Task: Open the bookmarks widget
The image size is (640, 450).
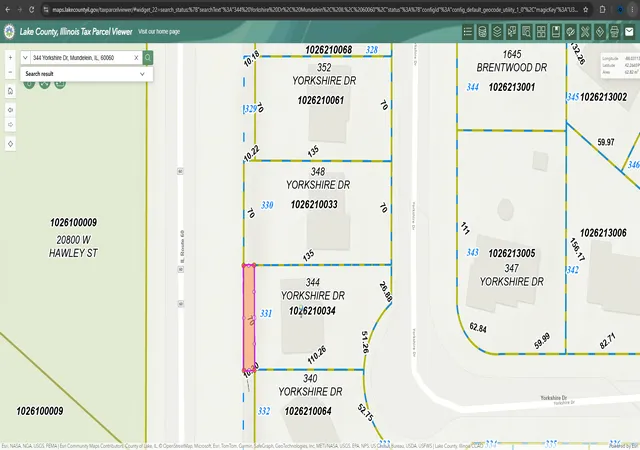Action: (556, 31)
